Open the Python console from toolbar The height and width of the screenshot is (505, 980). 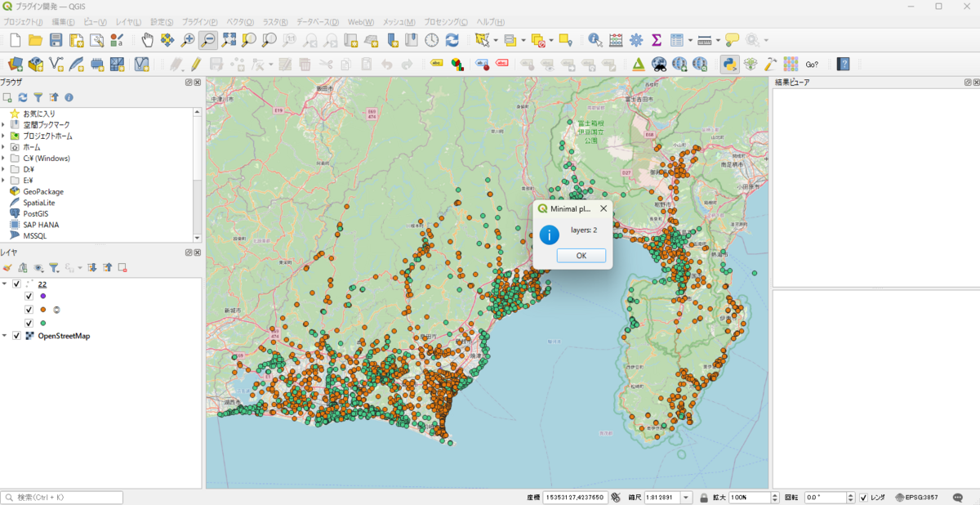(729, 64)
